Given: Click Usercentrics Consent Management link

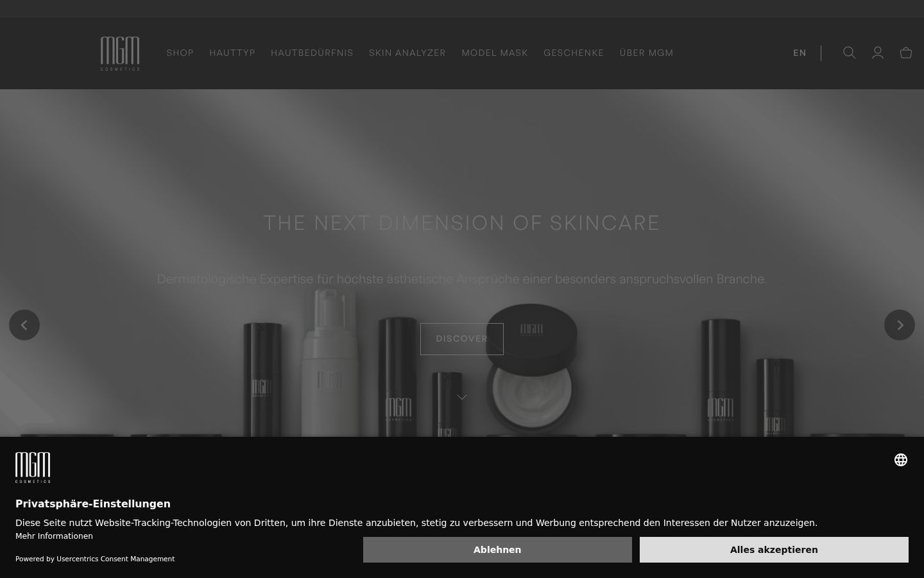Looking at the screenshot, I should [116, 559].
